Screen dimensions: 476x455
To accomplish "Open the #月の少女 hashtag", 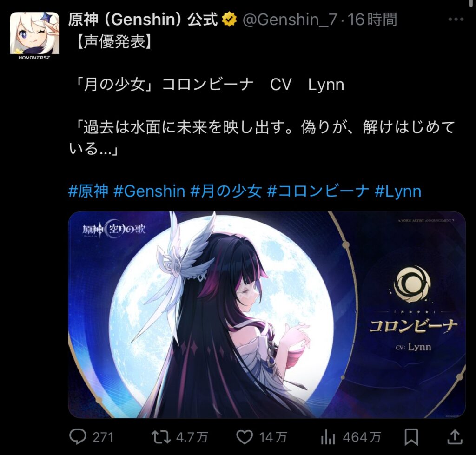I will click(226, 191).
